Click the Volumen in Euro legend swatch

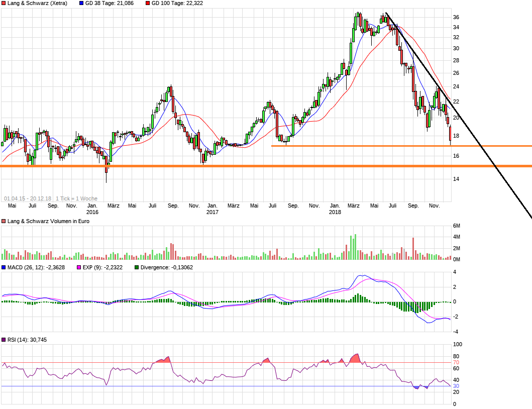[4, 221]
